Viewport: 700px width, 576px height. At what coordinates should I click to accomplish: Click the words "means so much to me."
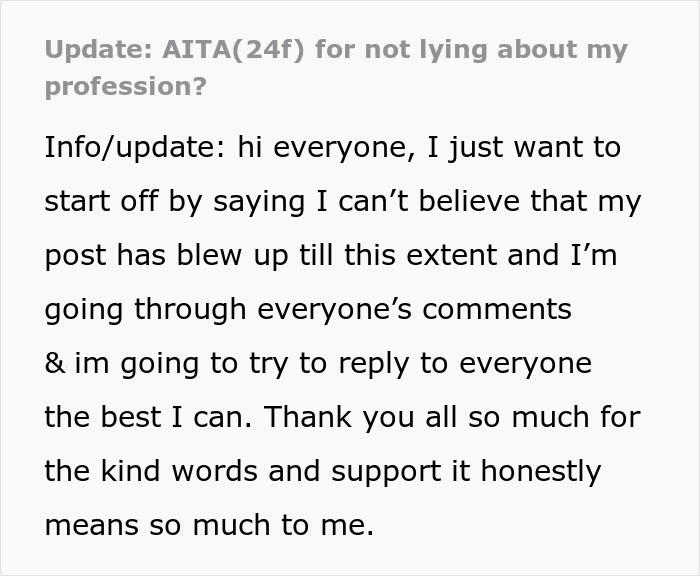click(208, 524)
